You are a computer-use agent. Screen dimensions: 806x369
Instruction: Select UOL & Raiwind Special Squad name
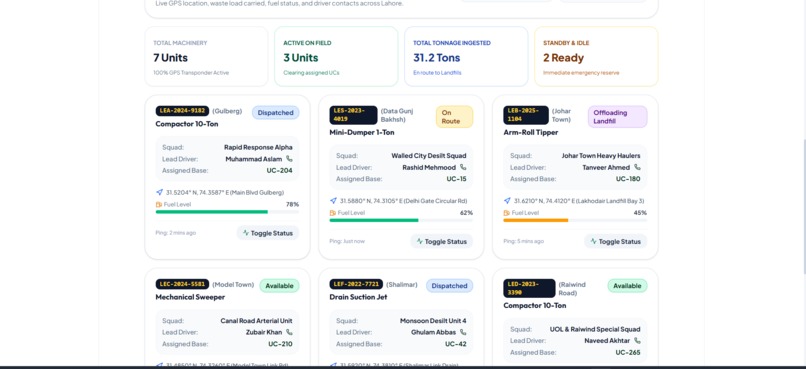(x=595, y=329)
